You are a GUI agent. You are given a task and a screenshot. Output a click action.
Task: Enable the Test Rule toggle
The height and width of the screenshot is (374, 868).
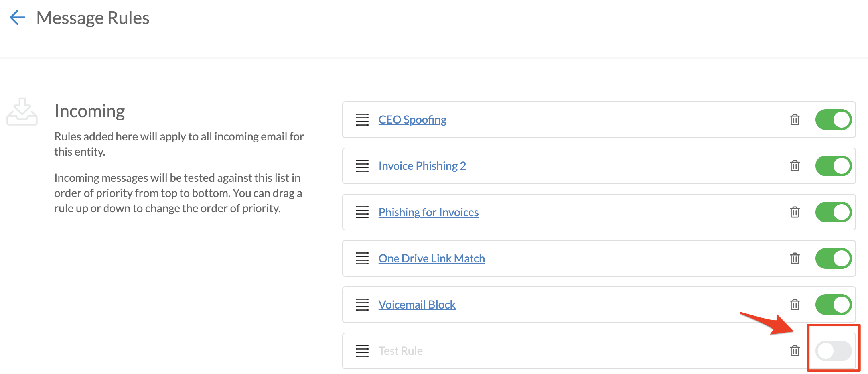tap(833, 351)
